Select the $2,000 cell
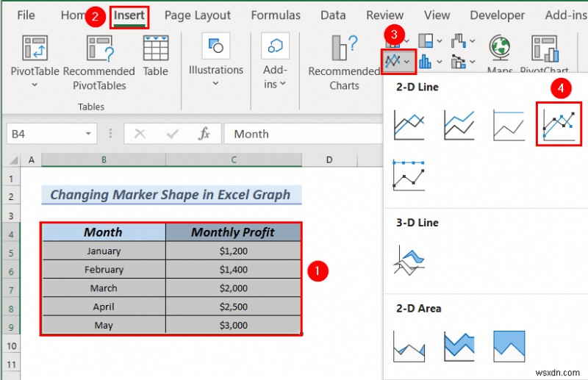This screenshot has height=380, width=588. [233, 288]
